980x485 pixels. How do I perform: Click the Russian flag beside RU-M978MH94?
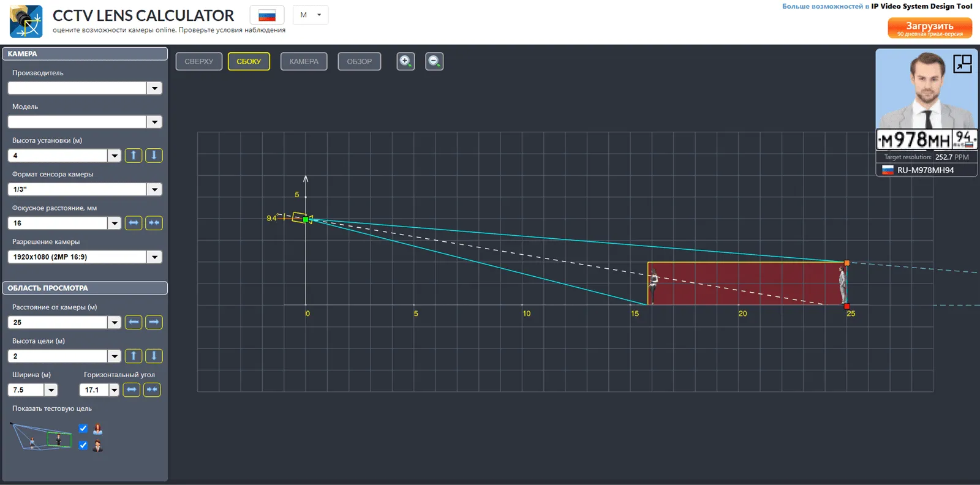point(888,170)
